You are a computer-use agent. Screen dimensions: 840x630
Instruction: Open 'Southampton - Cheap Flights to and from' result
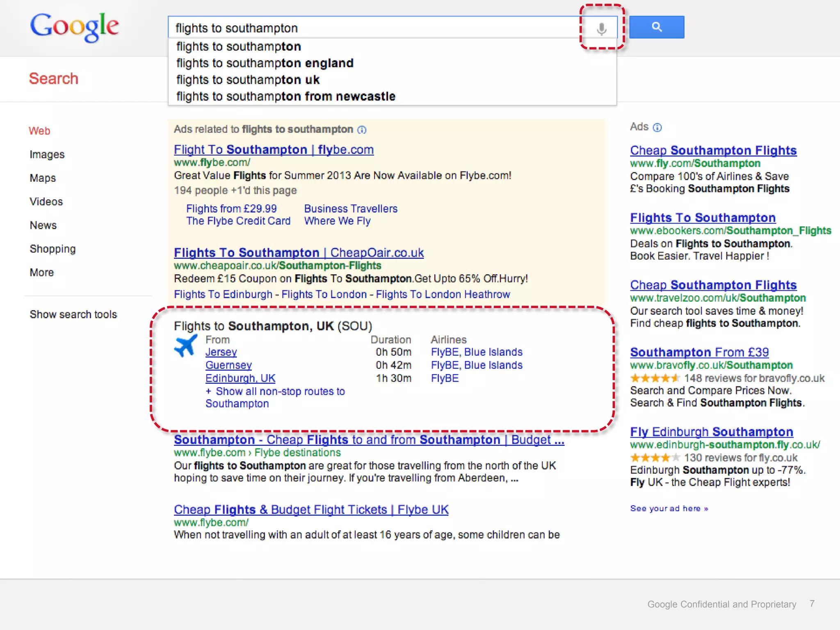click(x=369, y=440)
